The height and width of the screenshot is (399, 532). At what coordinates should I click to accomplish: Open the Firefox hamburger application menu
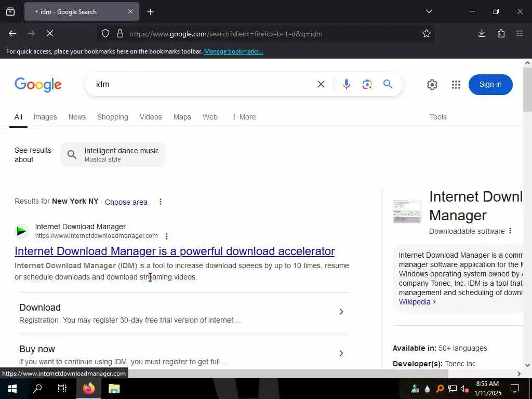point(520,34)
